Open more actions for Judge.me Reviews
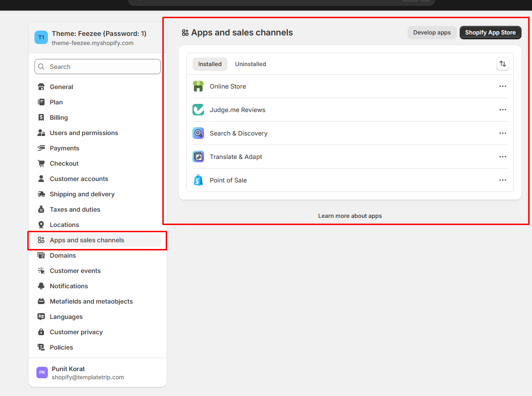The height and width of the screenshot is (396, 532). coord(502,110)
